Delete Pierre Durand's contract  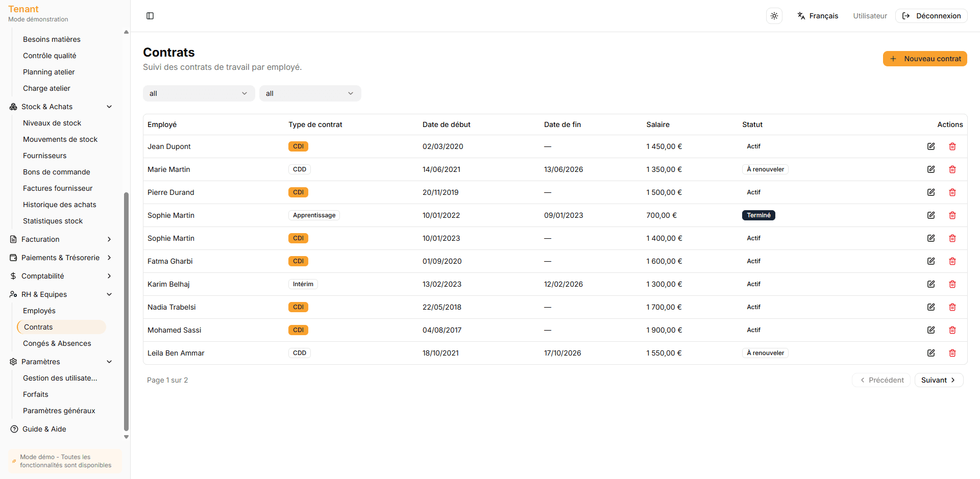[x=952, y=192]
